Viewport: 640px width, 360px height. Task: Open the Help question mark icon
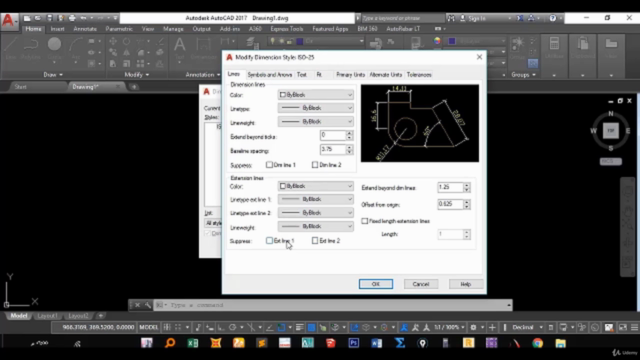point(553,18)
